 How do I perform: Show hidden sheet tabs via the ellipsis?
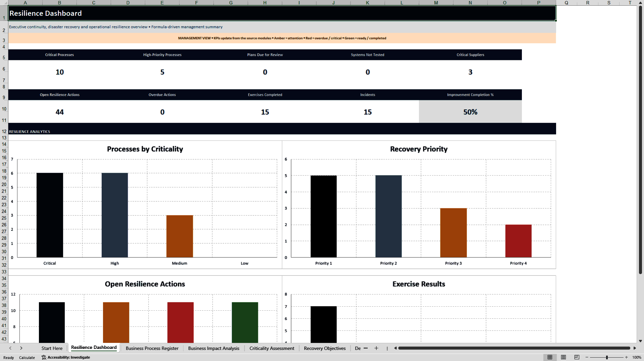366,348
